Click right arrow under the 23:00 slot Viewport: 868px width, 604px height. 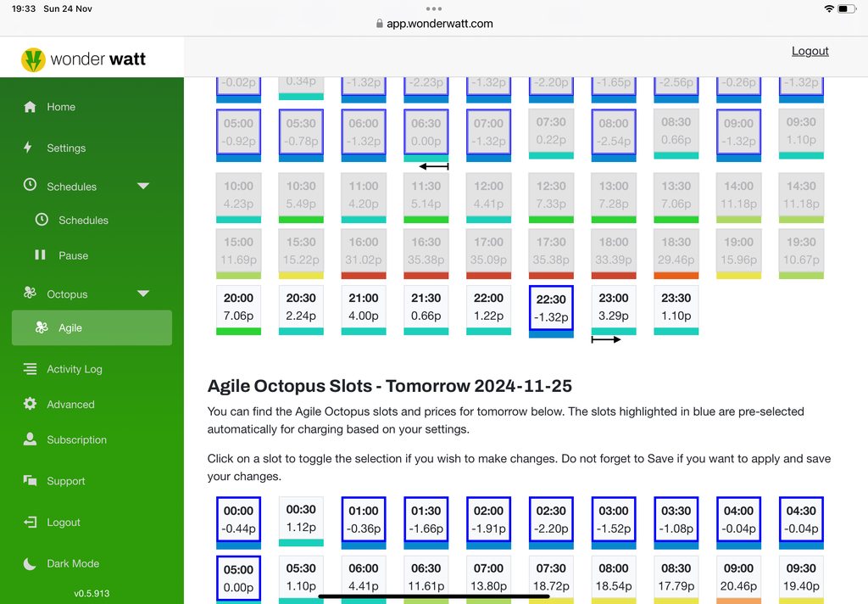pos(606,339)
